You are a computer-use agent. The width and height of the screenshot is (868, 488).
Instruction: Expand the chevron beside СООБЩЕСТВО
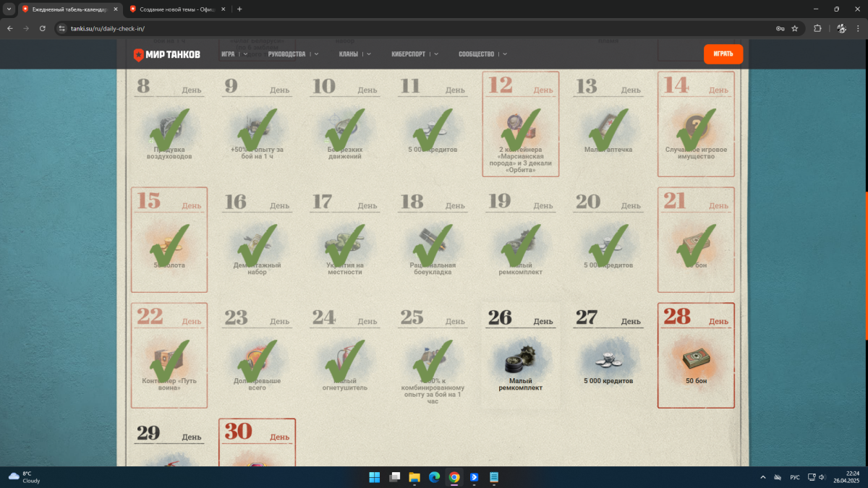click(504, 54)
